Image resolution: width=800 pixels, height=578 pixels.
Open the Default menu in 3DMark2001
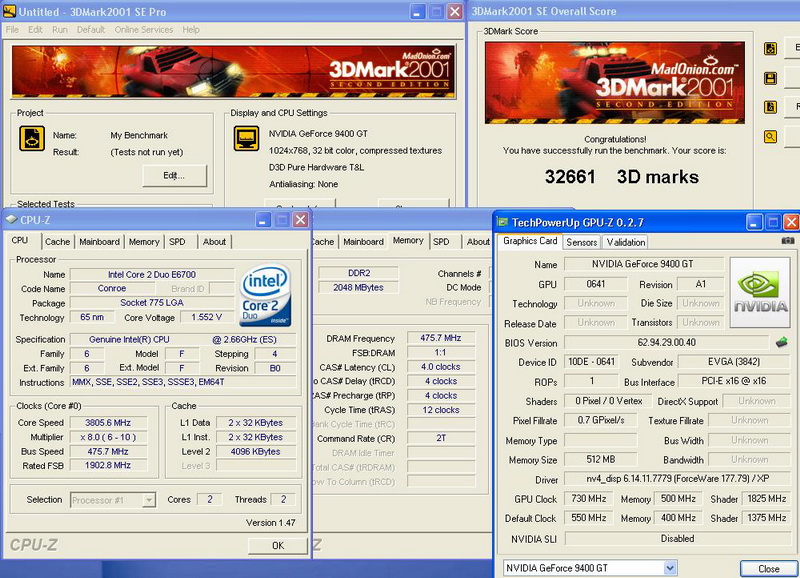91,30
